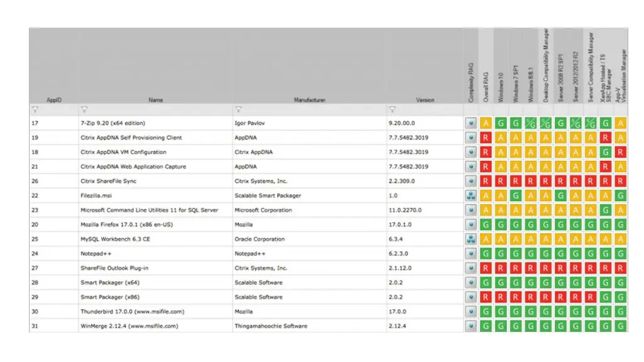The image size is (644, 362).
Task: Click the complexity icon for Citrix AppDNA Self Provisioning Client
Action: click(x=471, y=138)
